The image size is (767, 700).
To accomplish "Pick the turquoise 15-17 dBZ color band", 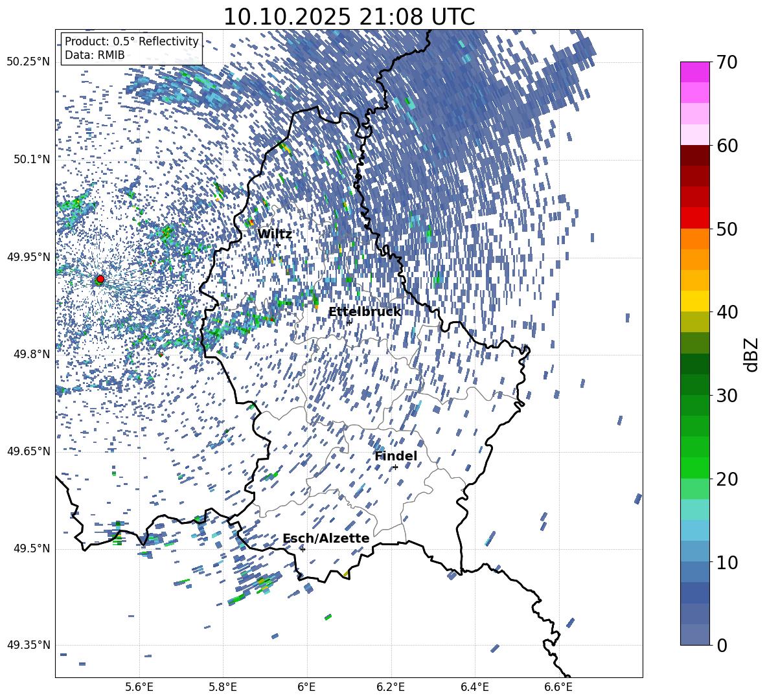I will pos(694,510).
